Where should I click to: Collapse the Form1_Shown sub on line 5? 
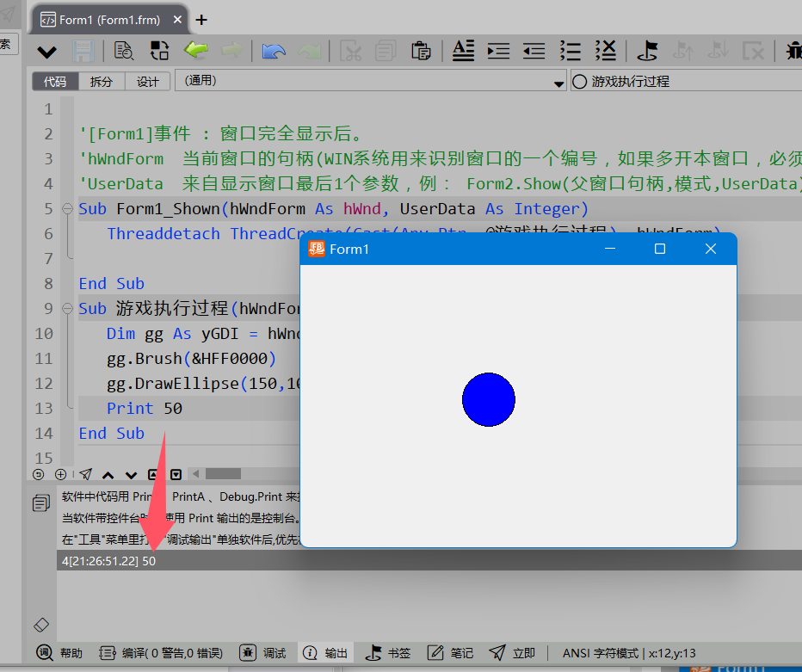67,209
